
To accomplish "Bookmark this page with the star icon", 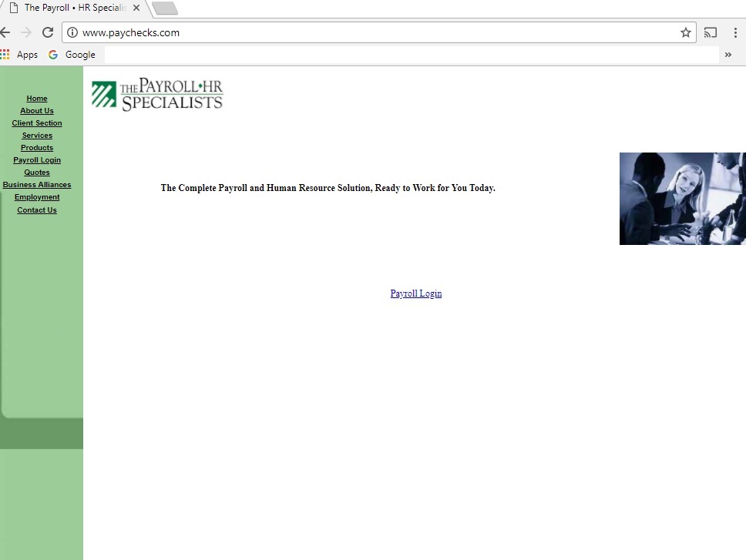I will [686, 32].
